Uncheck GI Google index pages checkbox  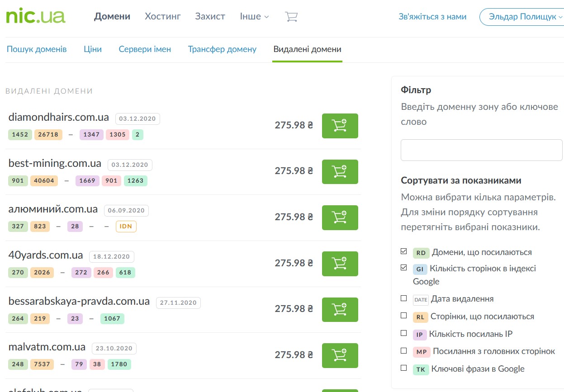404,268
